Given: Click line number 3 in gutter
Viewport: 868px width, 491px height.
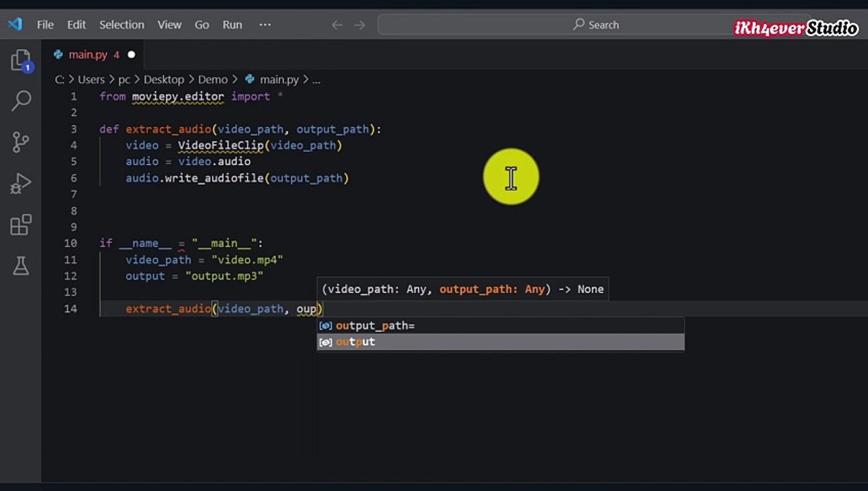Looking at the screenshot, I should [x=74, y=129].
